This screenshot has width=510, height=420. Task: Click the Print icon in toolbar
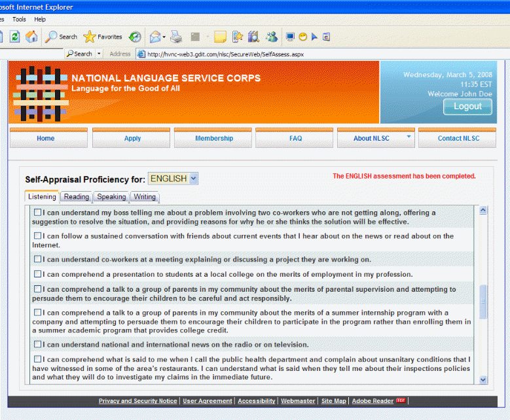[x=175, y=37]
